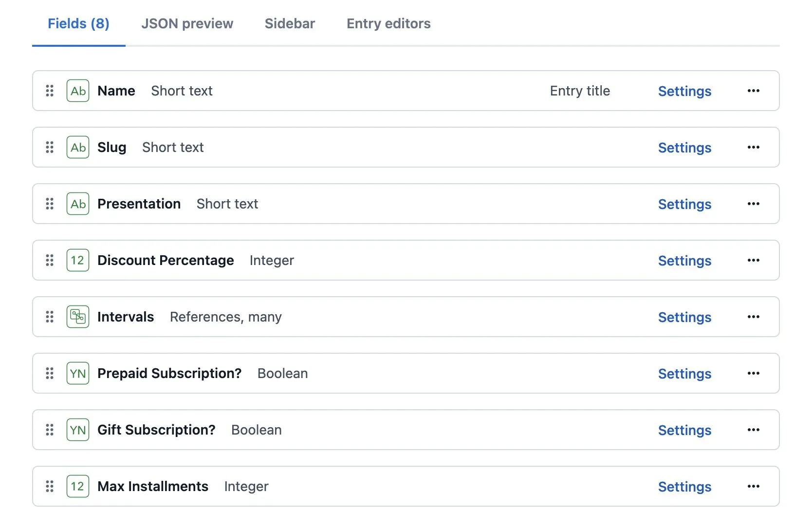Open the more actions menu for Name

(754, 91)
